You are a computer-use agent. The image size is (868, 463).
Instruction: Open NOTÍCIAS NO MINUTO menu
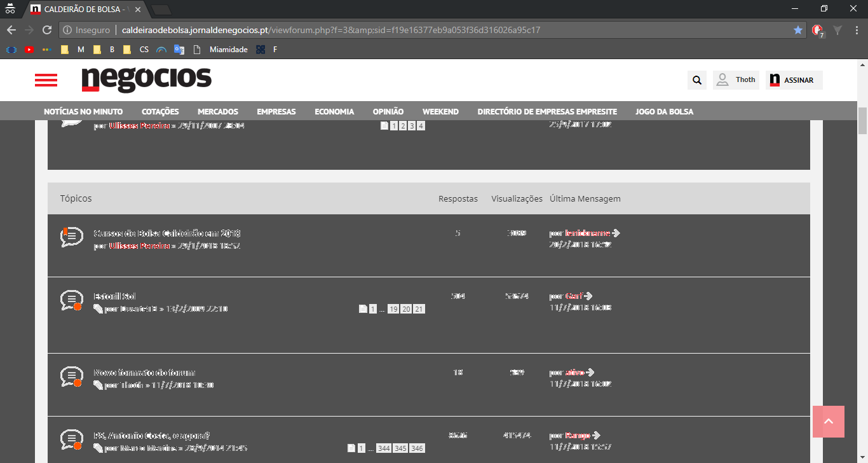pos(83,111)
